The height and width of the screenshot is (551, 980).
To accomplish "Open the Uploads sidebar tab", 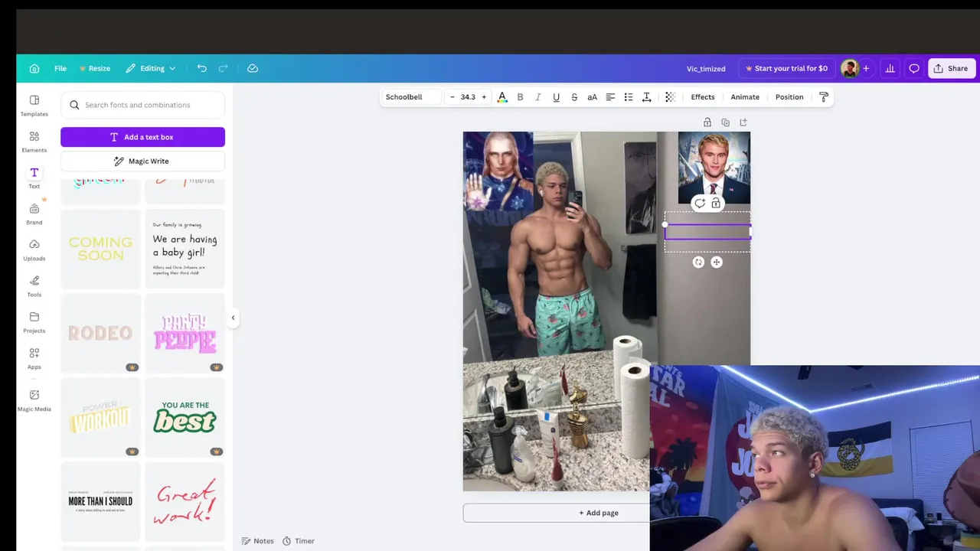I will pos(34,249).
